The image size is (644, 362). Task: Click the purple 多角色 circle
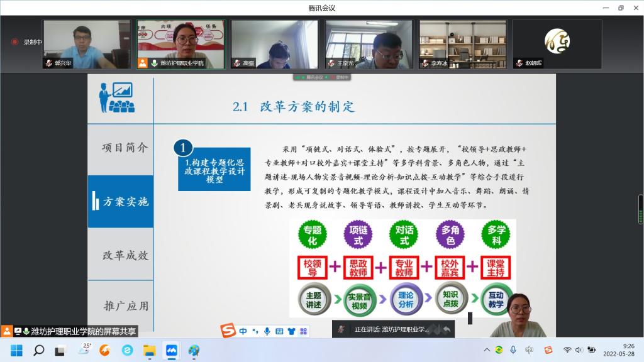click(x=450, y=235)
